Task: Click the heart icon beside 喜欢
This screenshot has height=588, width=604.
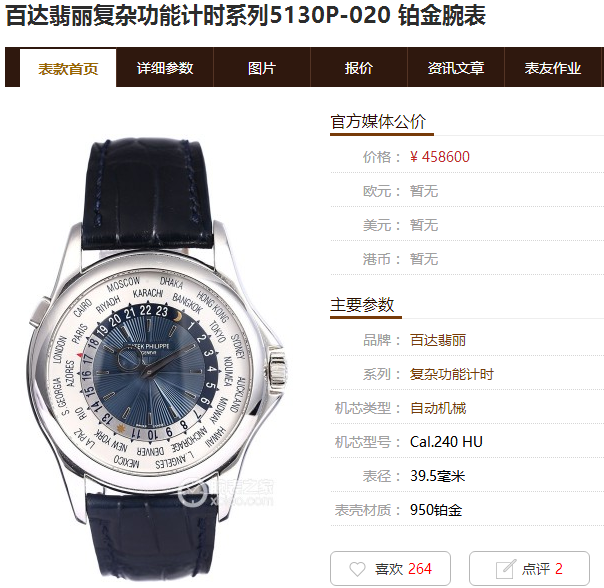Action: pos(357,569)
